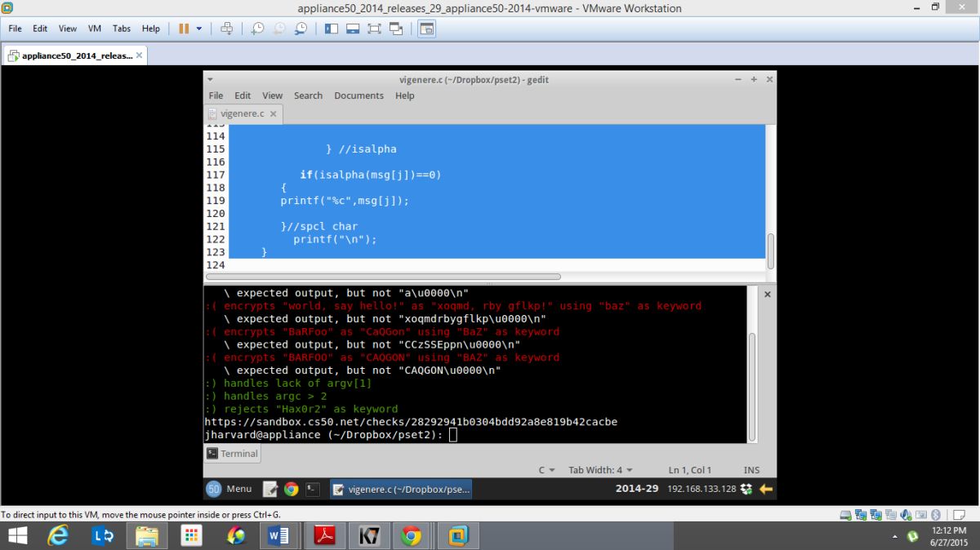
Task: Show hidden system tray icons arrow
Action: 894,537
